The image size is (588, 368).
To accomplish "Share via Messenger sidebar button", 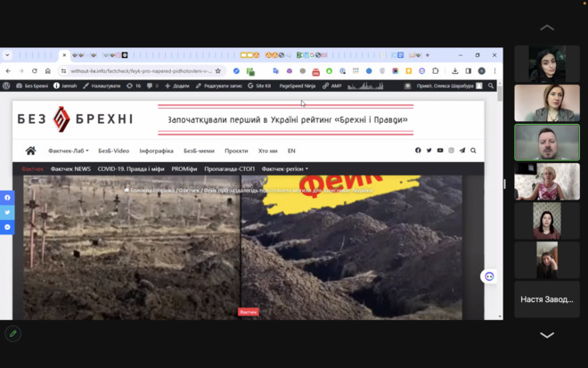I will [x=8, y=227].
